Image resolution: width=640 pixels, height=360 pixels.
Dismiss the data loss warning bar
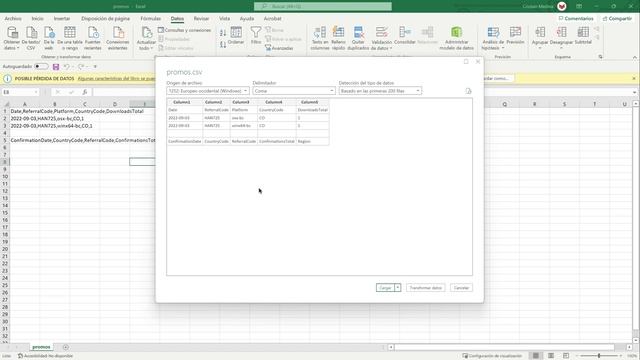(634, 78)
